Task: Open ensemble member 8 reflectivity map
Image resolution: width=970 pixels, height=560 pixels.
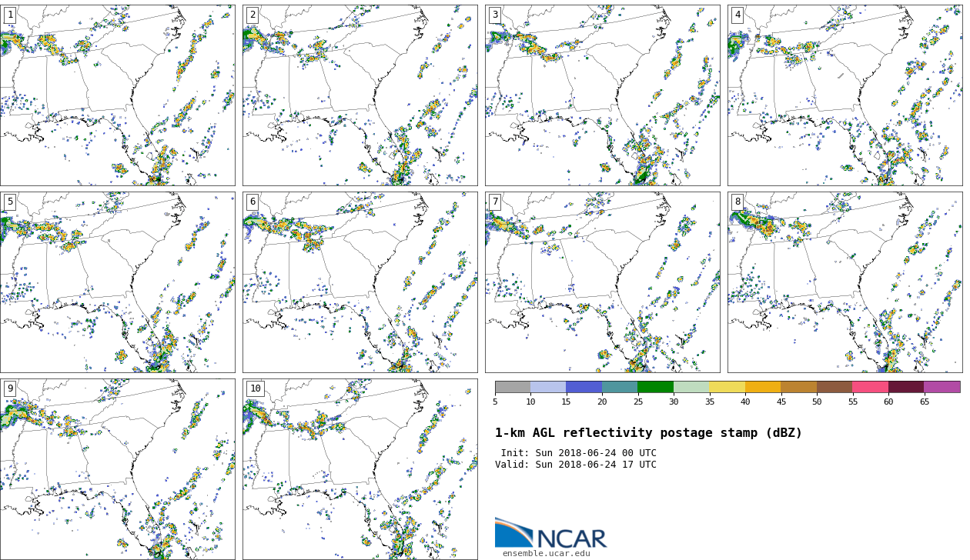Action: pyautogui.click(x=845, y=282)
